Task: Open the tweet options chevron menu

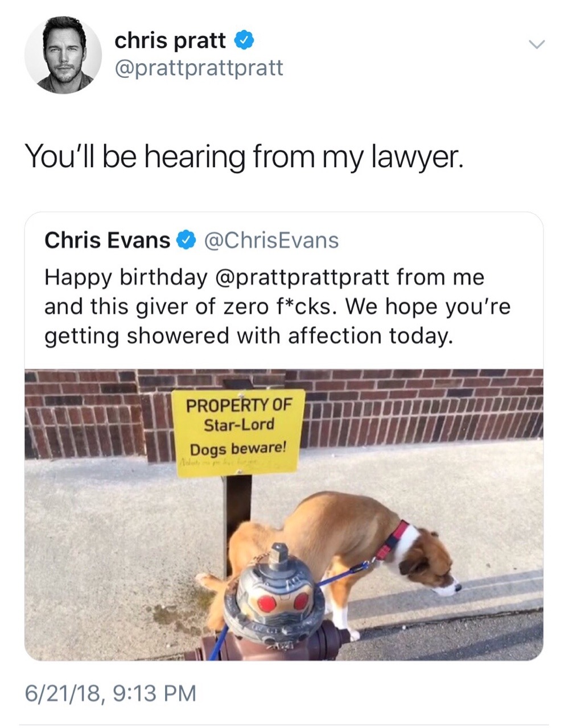Action: 536,44
